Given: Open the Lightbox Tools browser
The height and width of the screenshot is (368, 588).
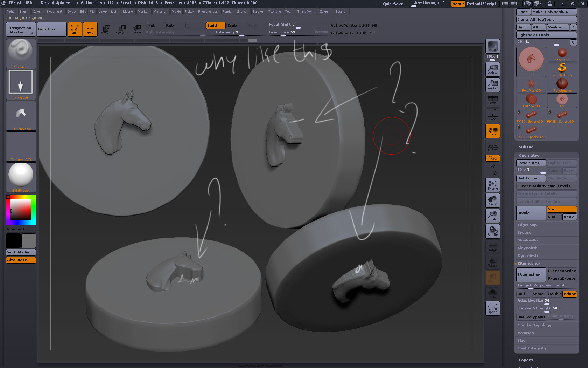Looking at the screenshot, I should tap(546, 35).
